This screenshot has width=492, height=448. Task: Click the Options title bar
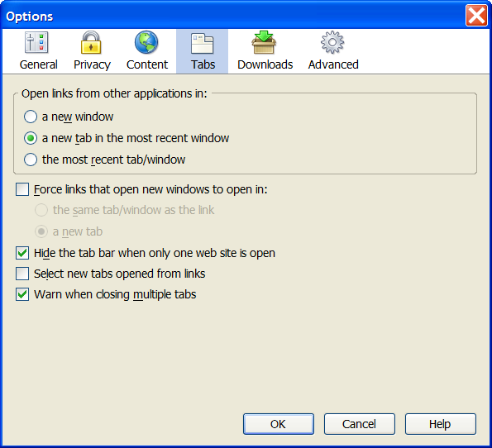[232, 16]
